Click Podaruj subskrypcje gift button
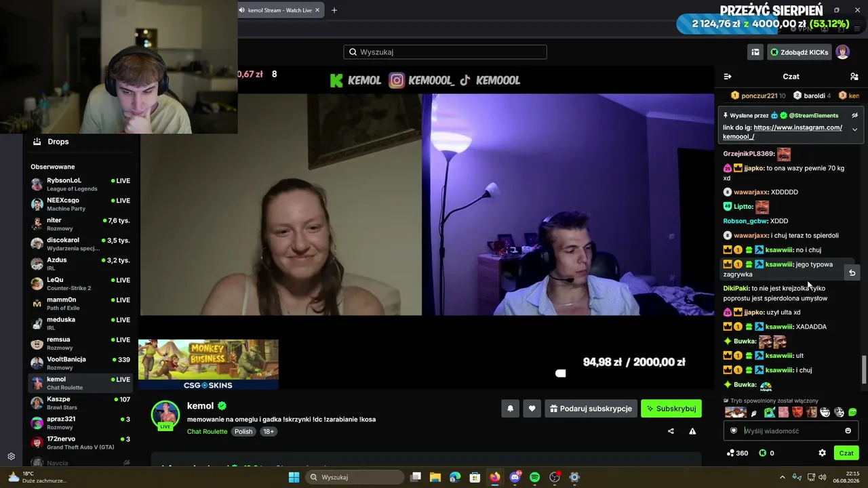The height and width of the screenshot is (488, 868). click(x=591, y=409)
